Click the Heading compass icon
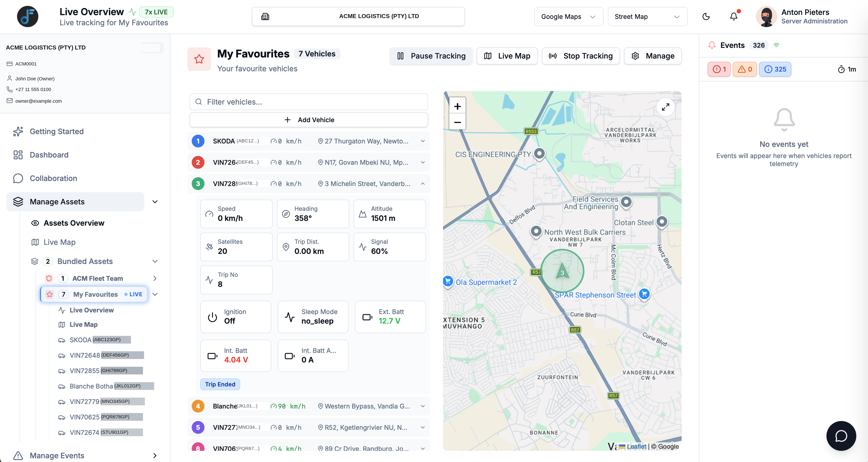 tap(286, 214)
